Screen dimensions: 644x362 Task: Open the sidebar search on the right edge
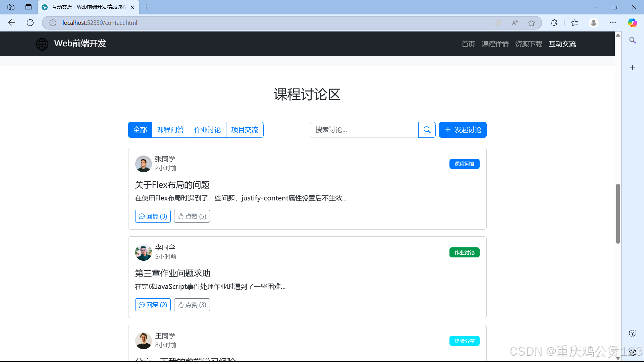pyautogui.click(x=633, y=41)
